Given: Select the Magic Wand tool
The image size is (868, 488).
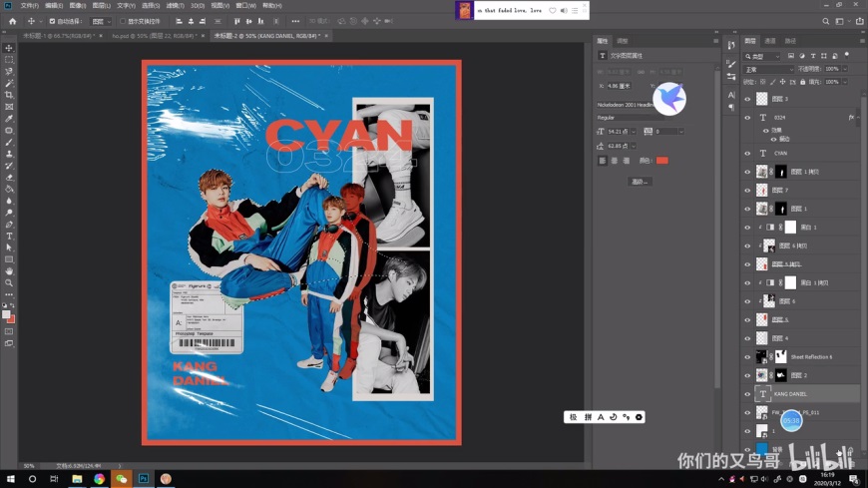Looking at the screenshot, I should [9, 83].
